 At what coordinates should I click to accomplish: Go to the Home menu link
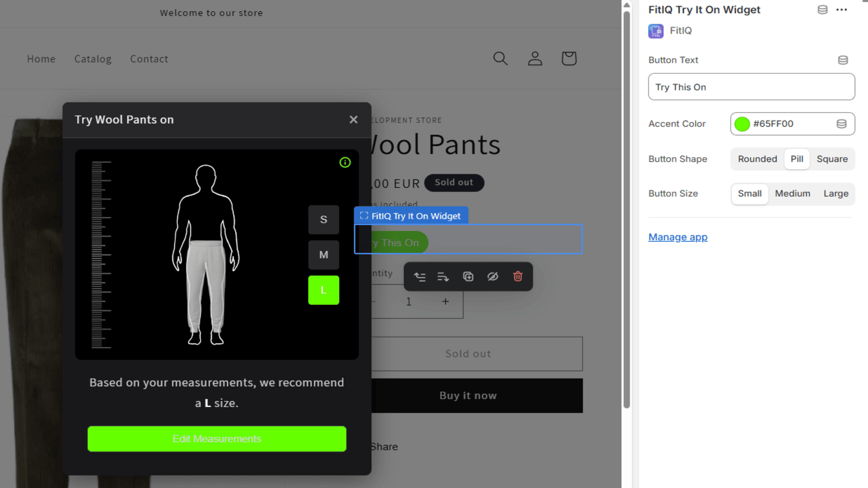41,59
